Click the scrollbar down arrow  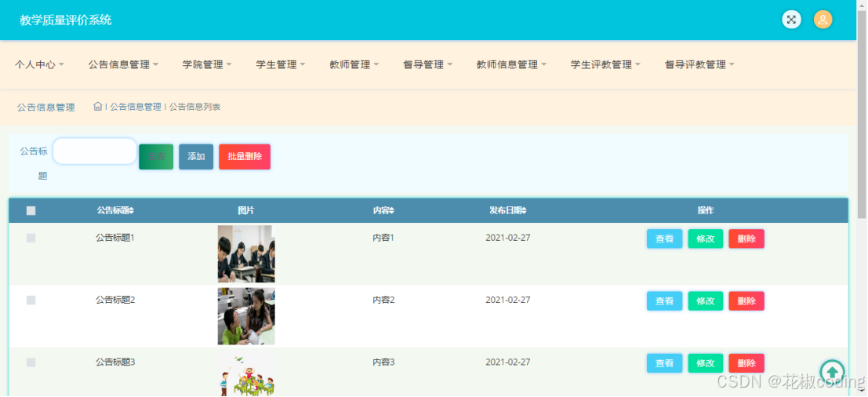(862, 392)
